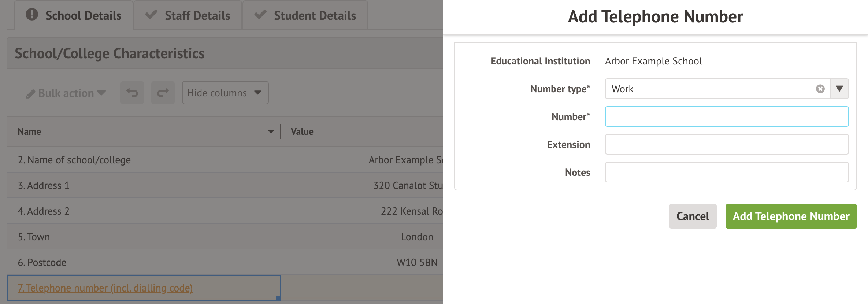Click the warning icon on School Details tab
The width and height of the screenshot is (868, 304).
tap(32, 15)
